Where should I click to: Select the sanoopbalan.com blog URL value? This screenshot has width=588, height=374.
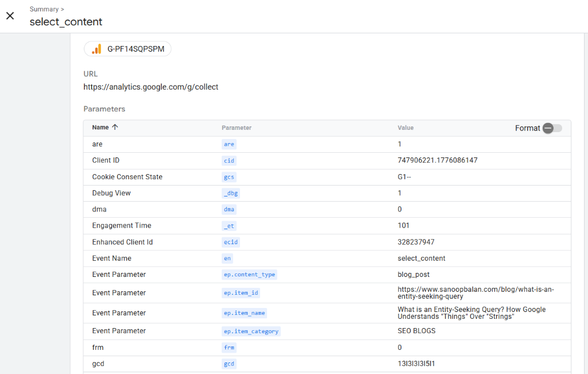point(475,293)
